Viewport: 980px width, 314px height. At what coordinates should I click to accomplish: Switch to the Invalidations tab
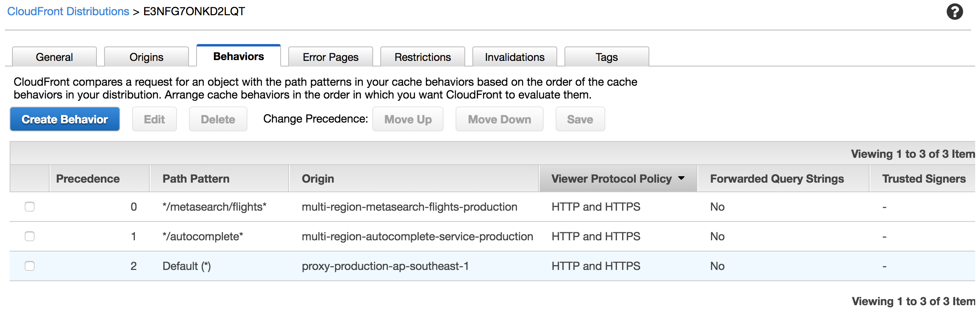pyautogui.click(x=515, y=57)
